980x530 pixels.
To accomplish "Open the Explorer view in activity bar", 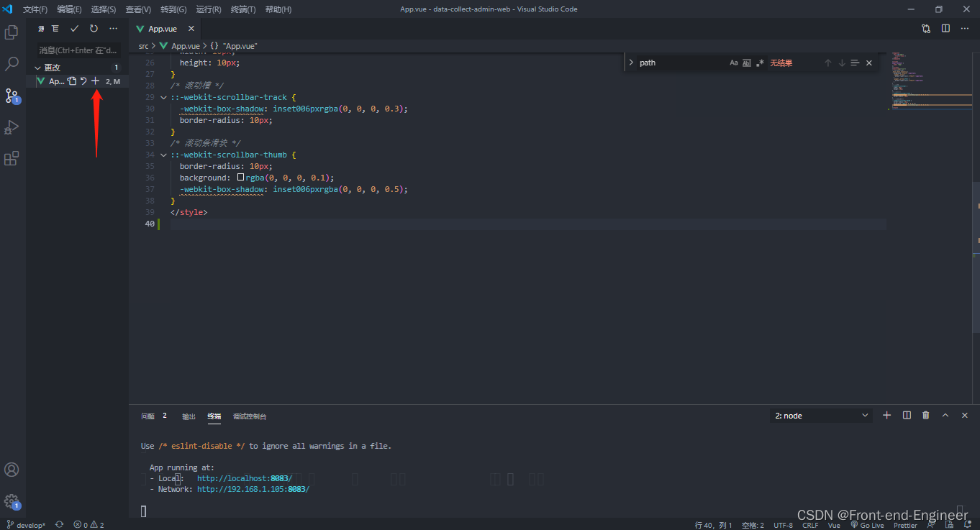I will click(x=12, y=32).
